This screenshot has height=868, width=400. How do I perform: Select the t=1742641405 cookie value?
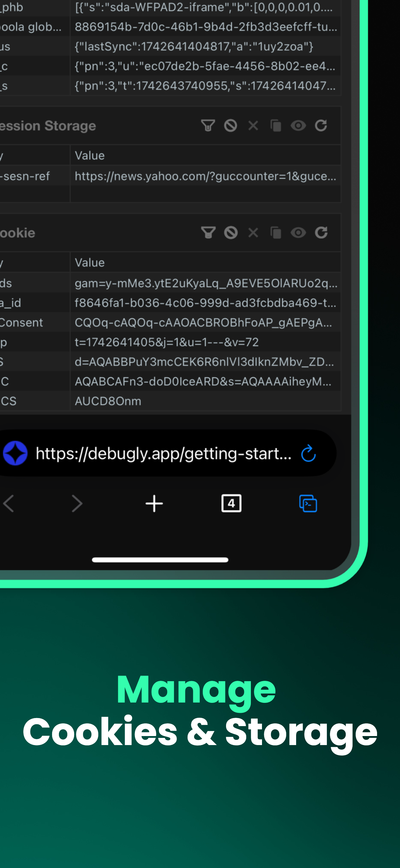pyautogui.click(x=205, y=342)
